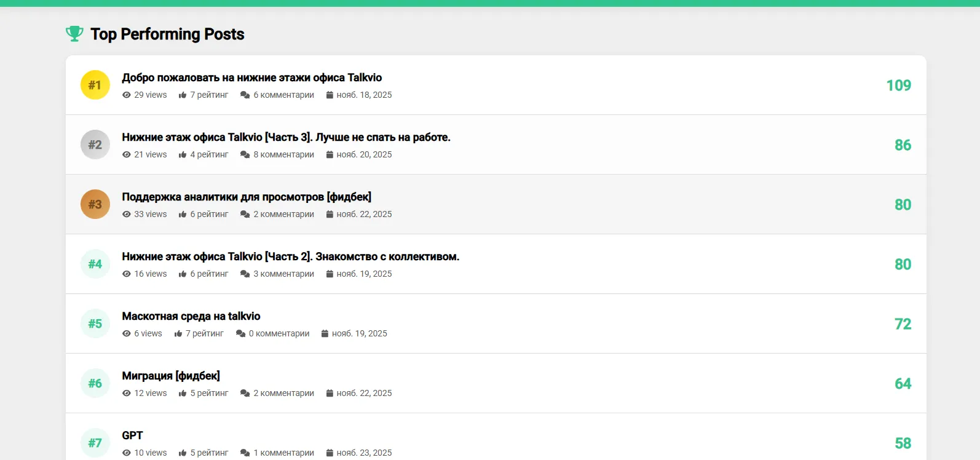
Task: Open post Добро пожаловать на нижние этажи офиса Talkvio
Action: 252,77
